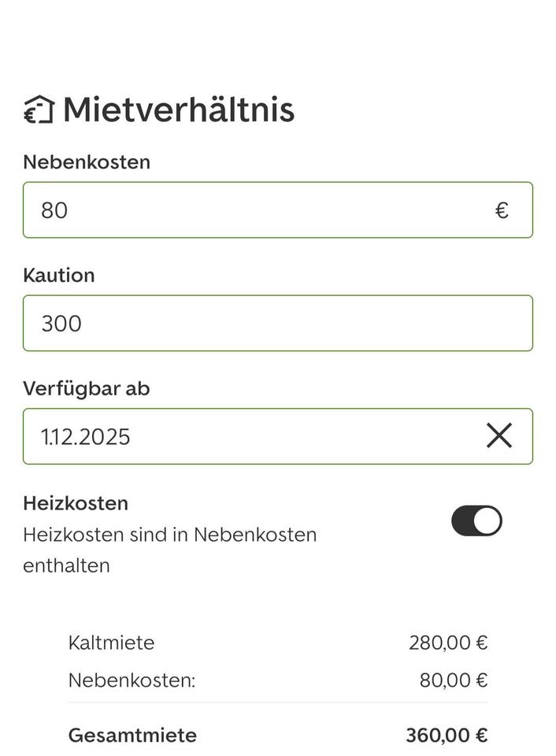Image resolution: width=556 pixels, height=756 pixels.
Task: Clear the Verfügbar ab date with X
Action: pos(499,435)
